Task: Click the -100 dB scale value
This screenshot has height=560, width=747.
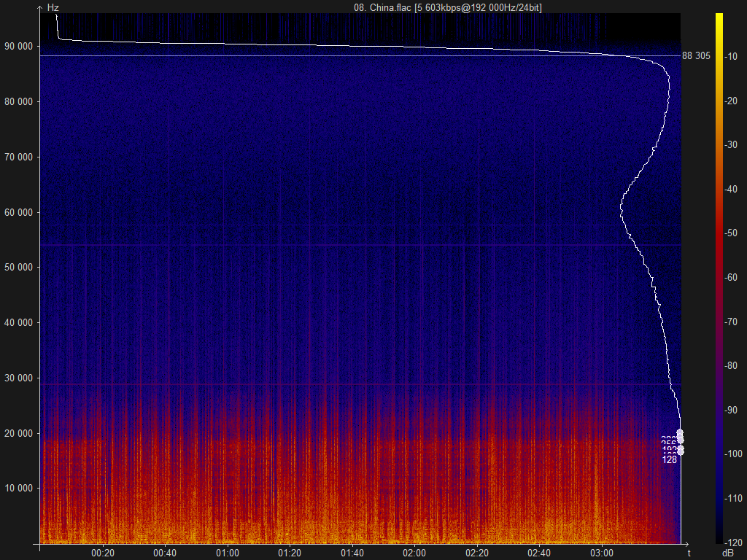Action: point(733,454)
